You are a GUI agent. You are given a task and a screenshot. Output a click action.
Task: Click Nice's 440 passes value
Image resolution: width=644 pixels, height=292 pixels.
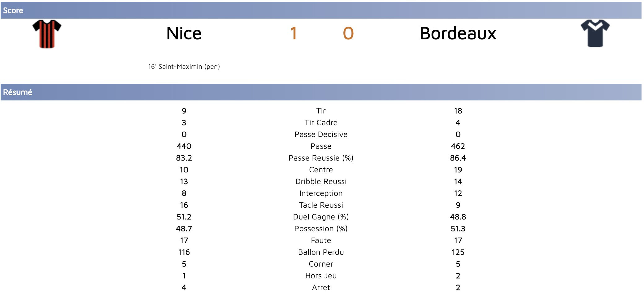tap(184, 146)
